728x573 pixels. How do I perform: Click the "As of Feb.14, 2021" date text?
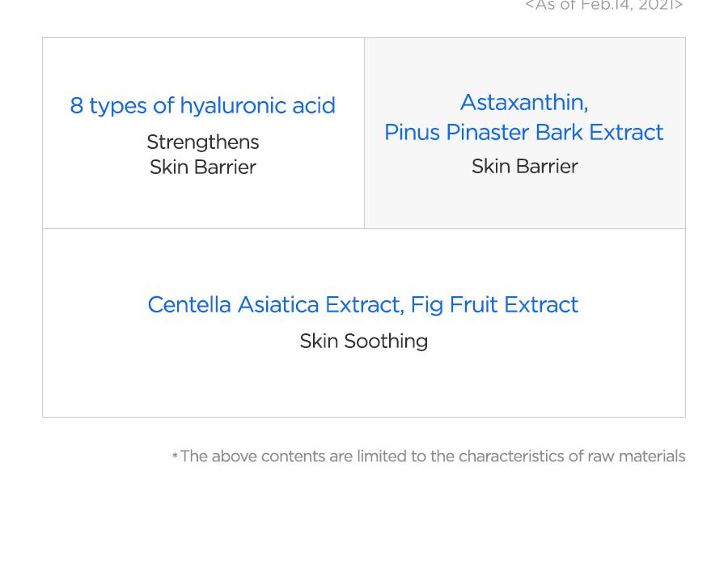coord(604,5)
